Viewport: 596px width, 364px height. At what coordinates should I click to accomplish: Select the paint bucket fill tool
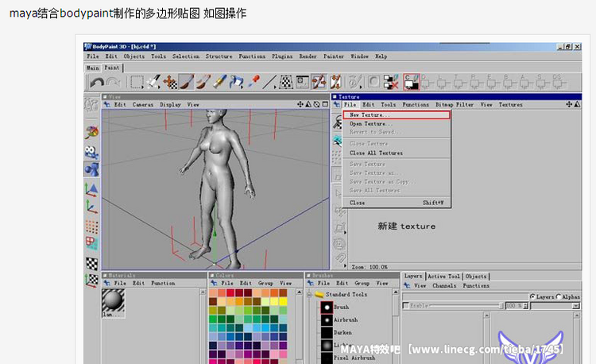[x=237, y=82]
